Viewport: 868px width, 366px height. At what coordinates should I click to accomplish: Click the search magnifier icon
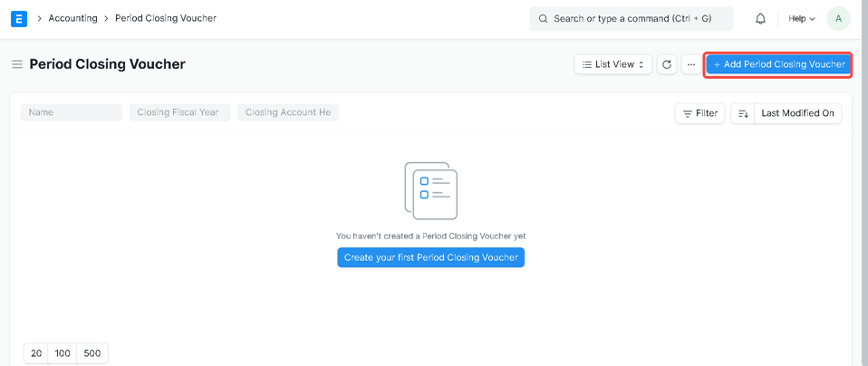click(x=544, y=18)
